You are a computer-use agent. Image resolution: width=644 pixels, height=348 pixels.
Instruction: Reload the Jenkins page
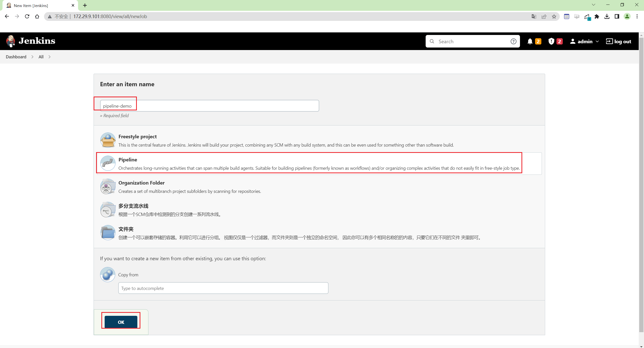tap(27, 16)
